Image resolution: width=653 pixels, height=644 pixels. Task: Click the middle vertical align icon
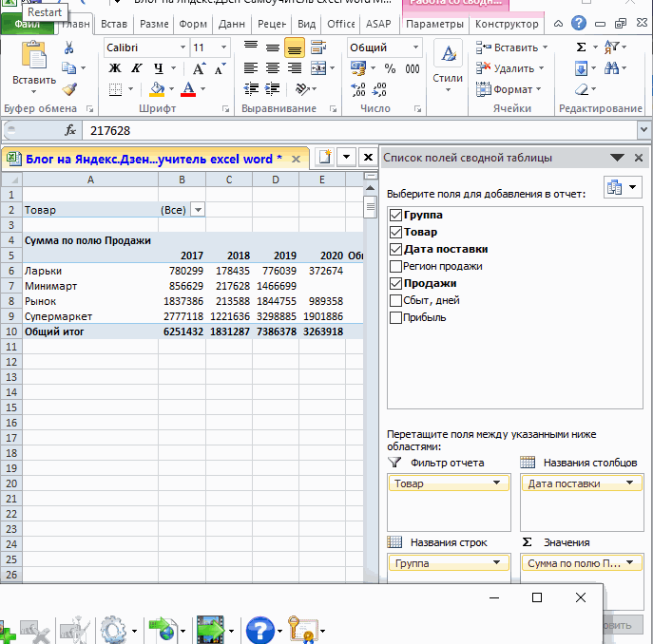273,47
